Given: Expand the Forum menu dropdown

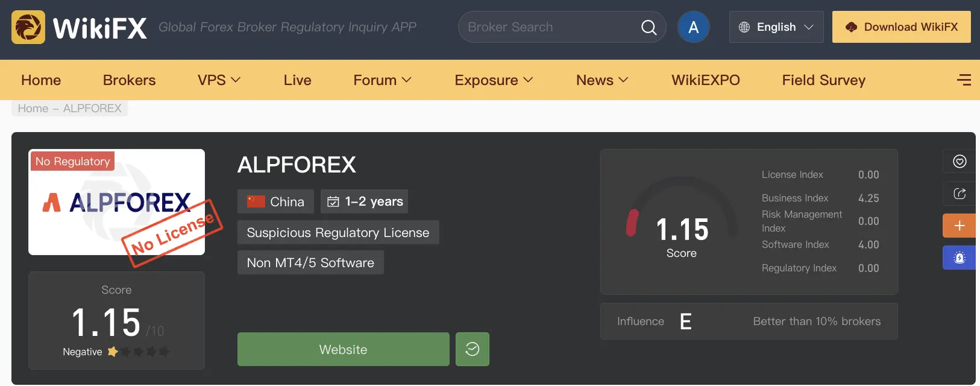Looking at the screenshot, I should (x=382, y=80).
